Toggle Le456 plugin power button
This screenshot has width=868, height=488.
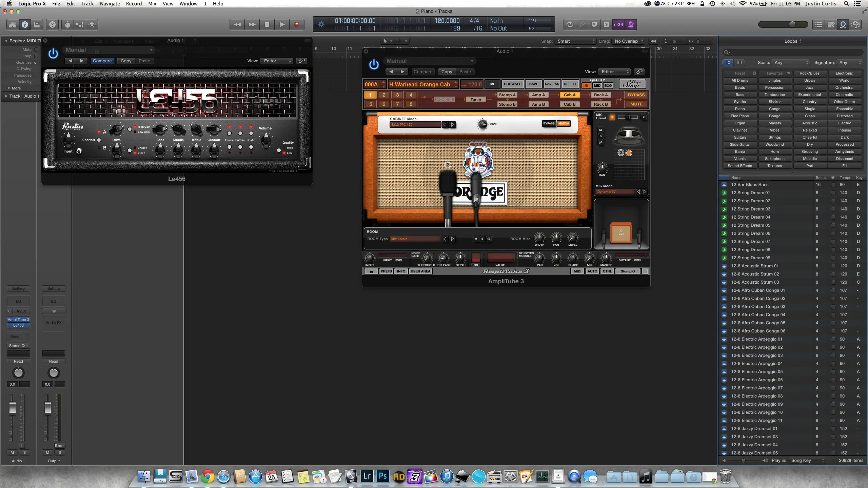coord(53,53)
